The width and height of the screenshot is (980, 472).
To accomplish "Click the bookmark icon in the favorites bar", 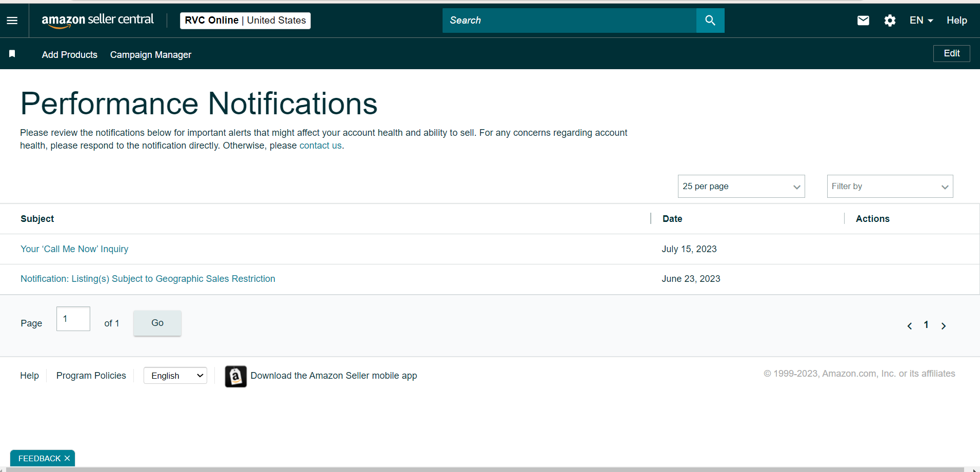I will 12,54.
